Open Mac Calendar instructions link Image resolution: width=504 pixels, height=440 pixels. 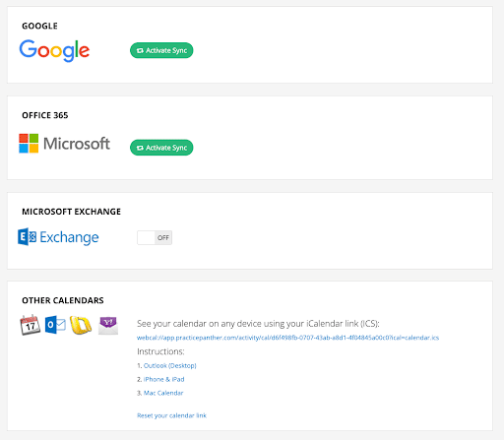pyautogui.click(x=163, y=393)
